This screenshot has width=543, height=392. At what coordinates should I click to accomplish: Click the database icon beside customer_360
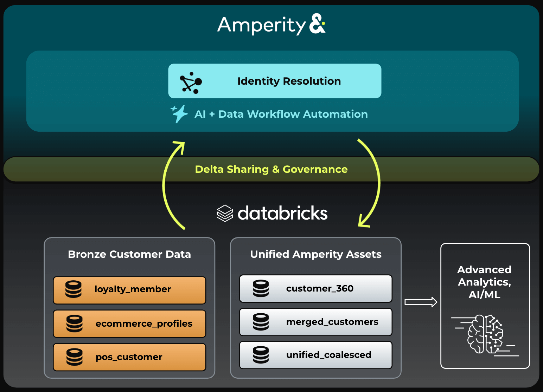pos(261,288)
